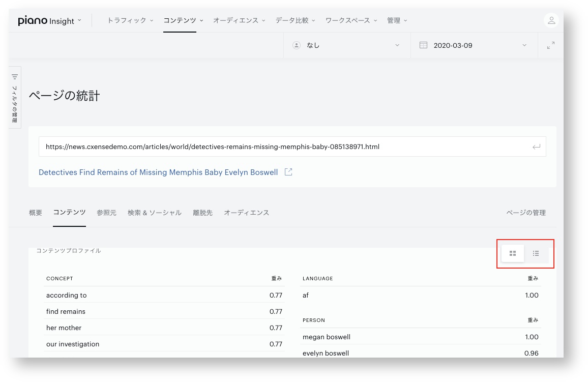Open the コンテンツ top menu
The width and height of the screenshot is (588, 382).
[x=183, y=20]
